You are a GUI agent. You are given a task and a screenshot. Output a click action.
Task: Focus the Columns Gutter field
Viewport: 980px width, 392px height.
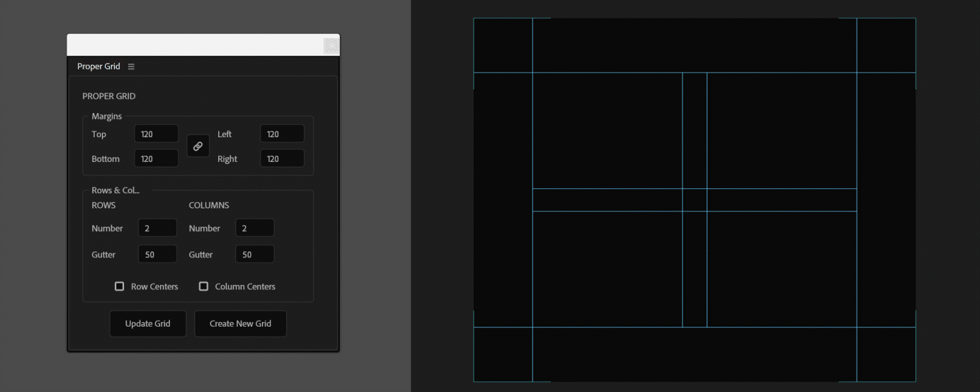pyautogui.click(x=254, y=255)
